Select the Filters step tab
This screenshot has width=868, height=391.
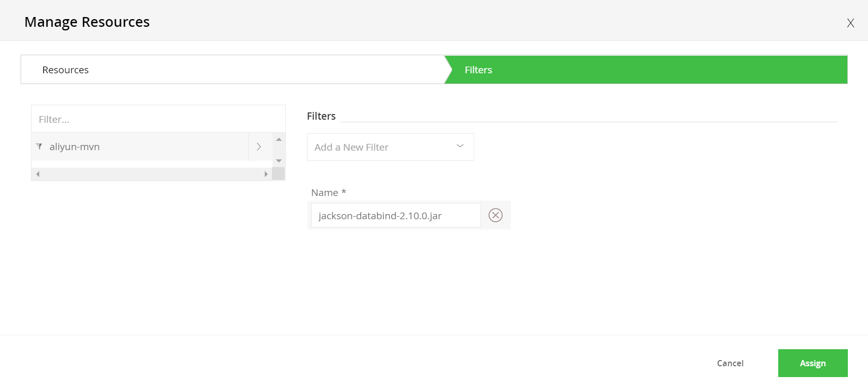478,70
